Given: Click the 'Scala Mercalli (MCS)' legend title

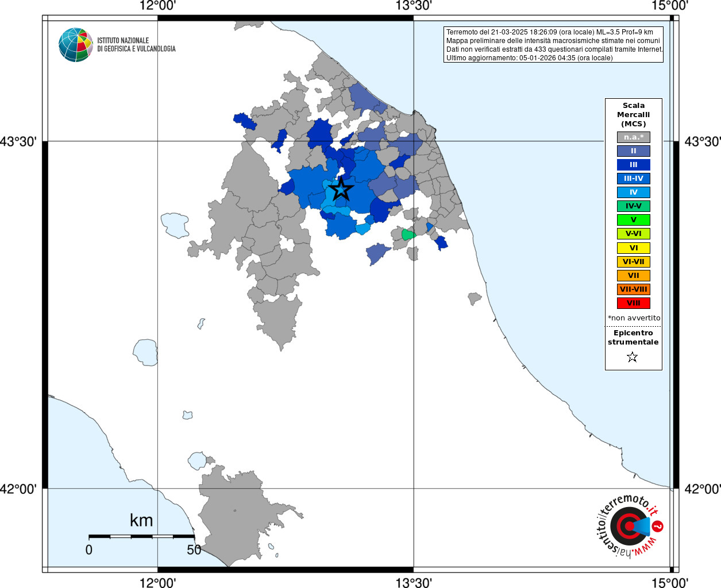Looking at the screenshot, I should pyautogui.click(x=633, y=115).
